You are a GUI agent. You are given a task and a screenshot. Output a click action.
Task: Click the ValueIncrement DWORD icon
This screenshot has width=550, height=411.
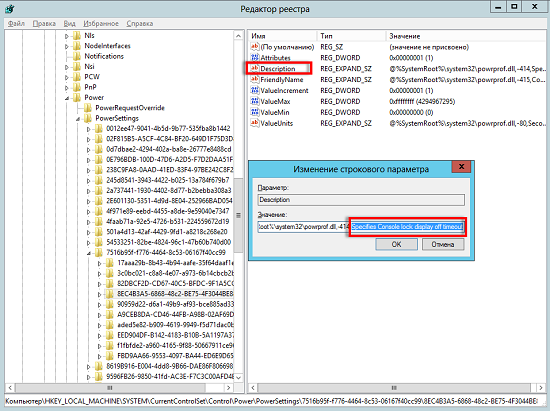point(255,90)
